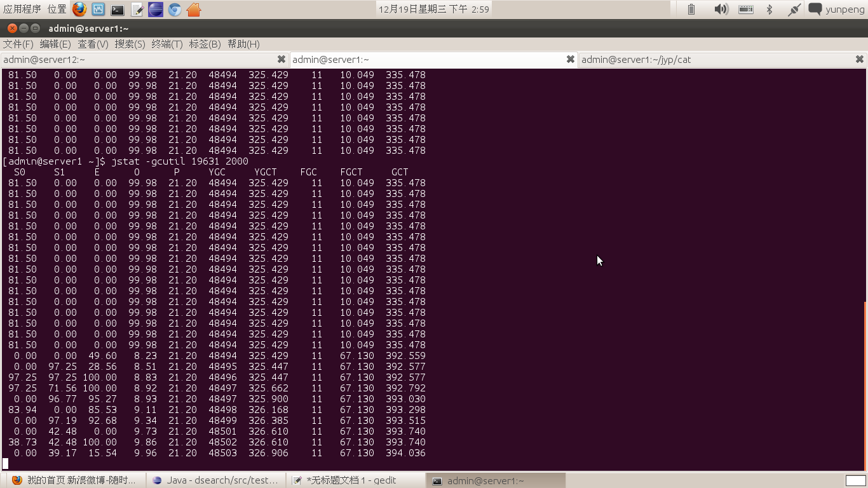Switch to the Java - dsearch Eclipse window
This screenshot has width=868, height=488.
tap(216, 480)
